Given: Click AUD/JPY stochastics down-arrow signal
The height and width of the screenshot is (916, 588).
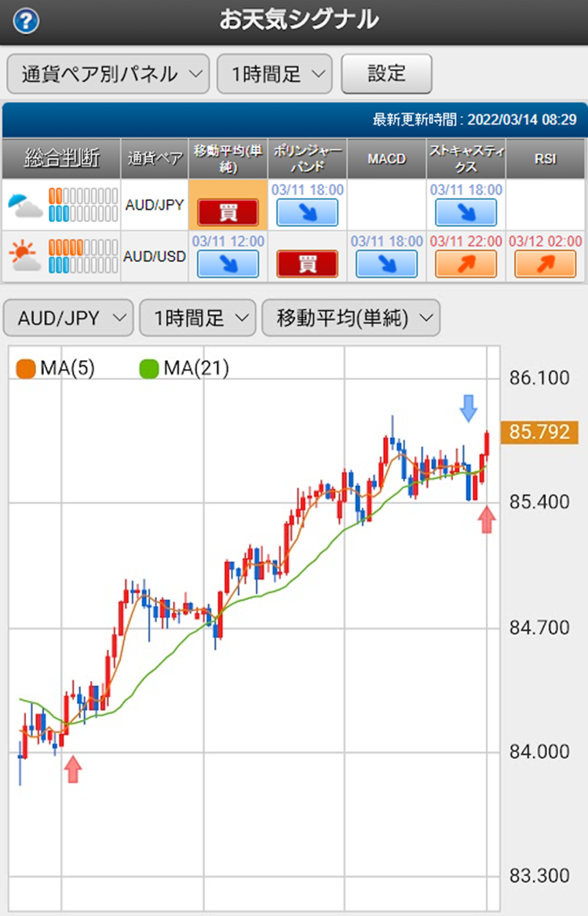Looking at the screenshot, I should point(466,213).
